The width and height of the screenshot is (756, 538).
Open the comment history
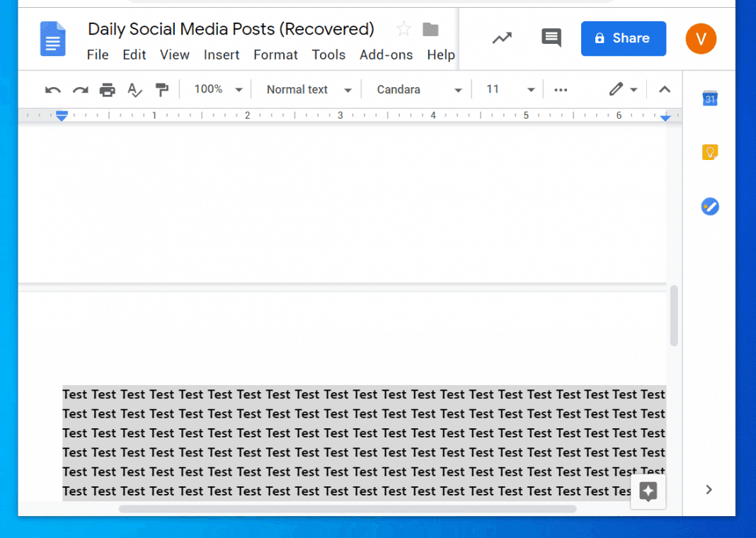point(551,38)
